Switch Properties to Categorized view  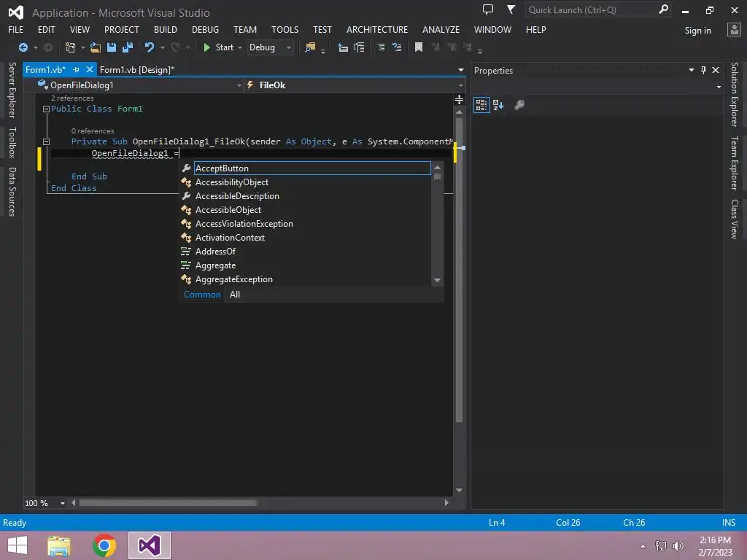point(481,105)
